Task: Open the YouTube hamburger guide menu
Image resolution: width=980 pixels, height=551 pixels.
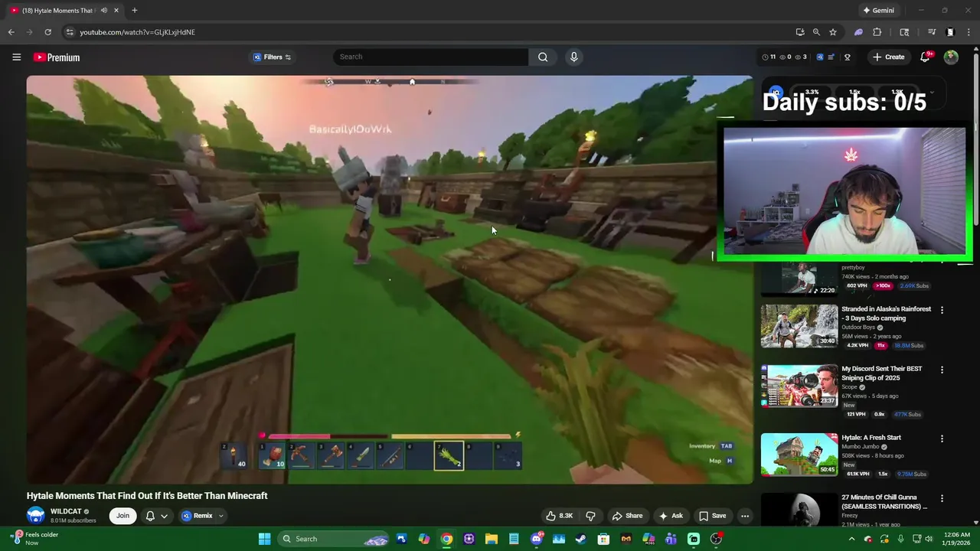Action: (16, 57)
